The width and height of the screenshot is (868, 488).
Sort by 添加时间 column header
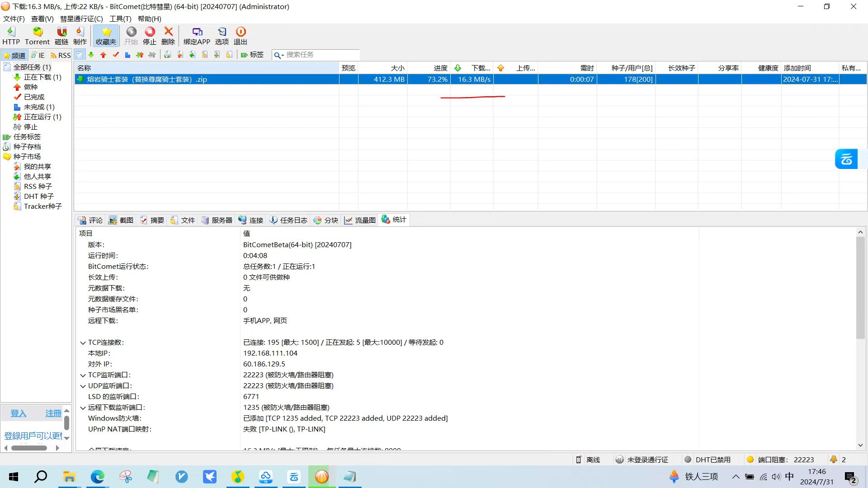[810, 68]
